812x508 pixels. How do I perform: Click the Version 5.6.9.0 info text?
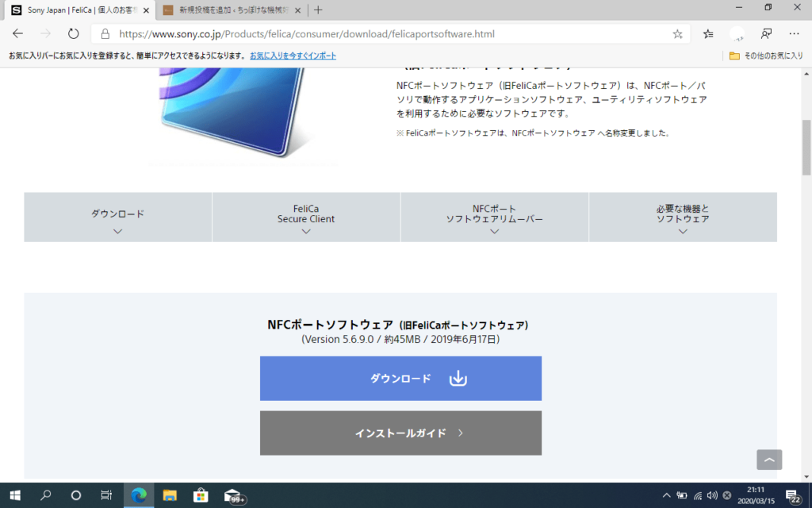400,340
